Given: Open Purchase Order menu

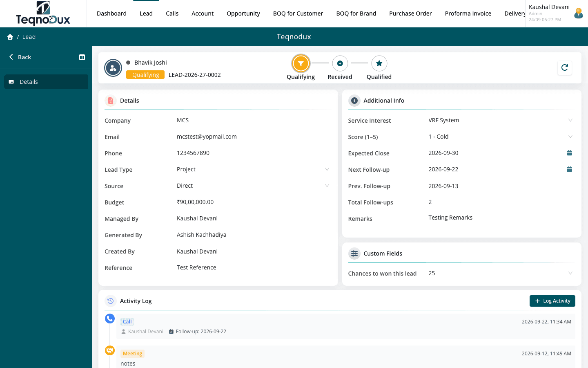Looking at the screenshot, I should (410, 13).
